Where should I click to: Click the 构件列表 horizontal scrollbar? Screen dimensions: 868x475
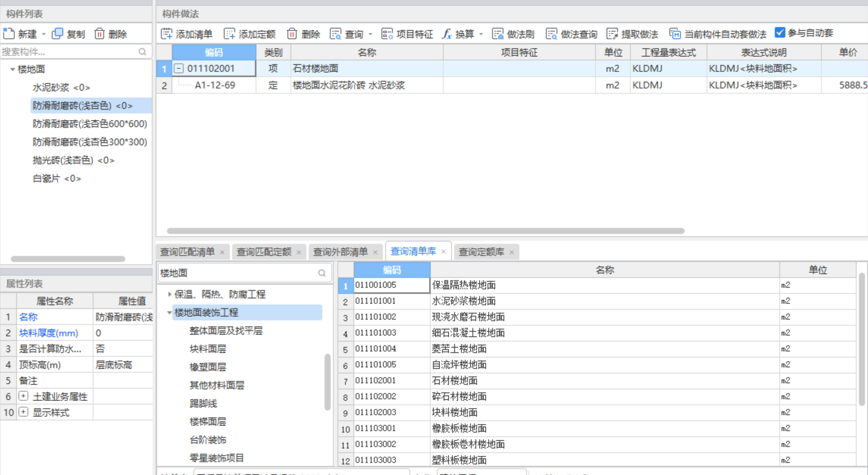68,259
